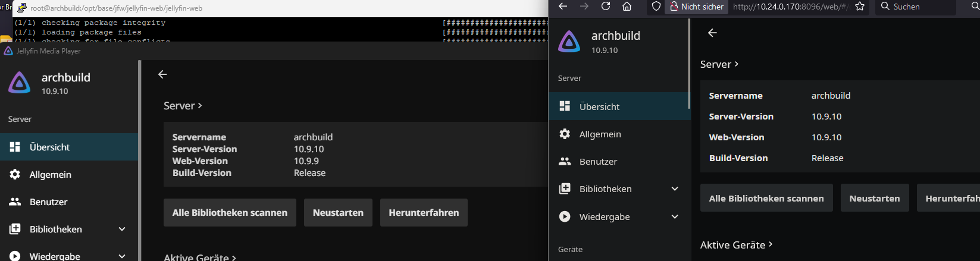Click the Jellyfin logo in Media Player sidebar
Screen dimensions: 980x261
coord(20,83)
